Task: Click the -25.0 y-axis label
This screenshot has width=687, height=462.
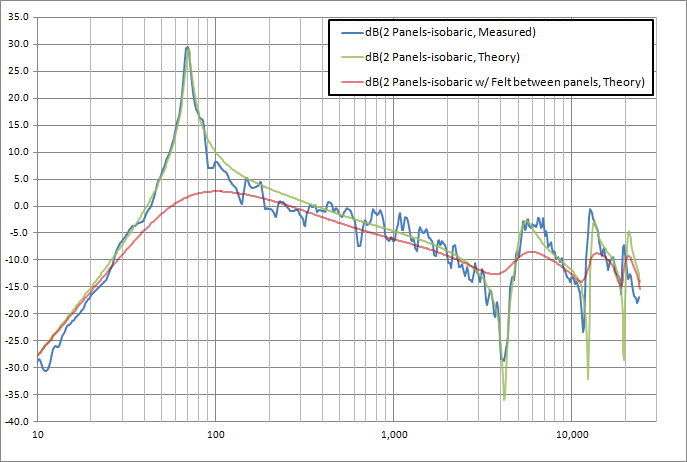Action: point(17,341)
